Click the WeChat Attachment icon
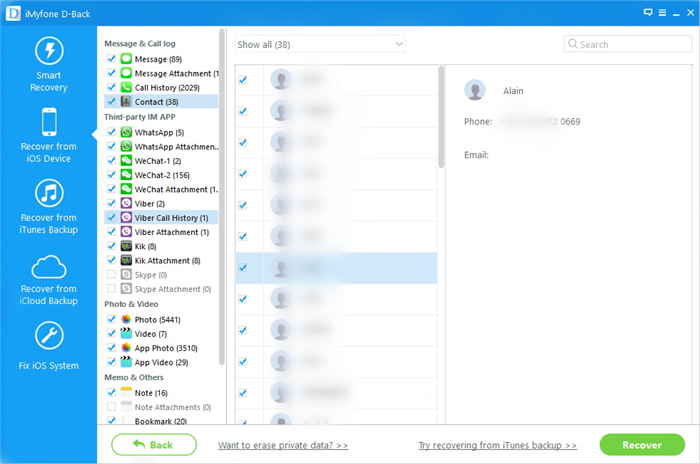The image size is (700, 464). pos(126,189)
